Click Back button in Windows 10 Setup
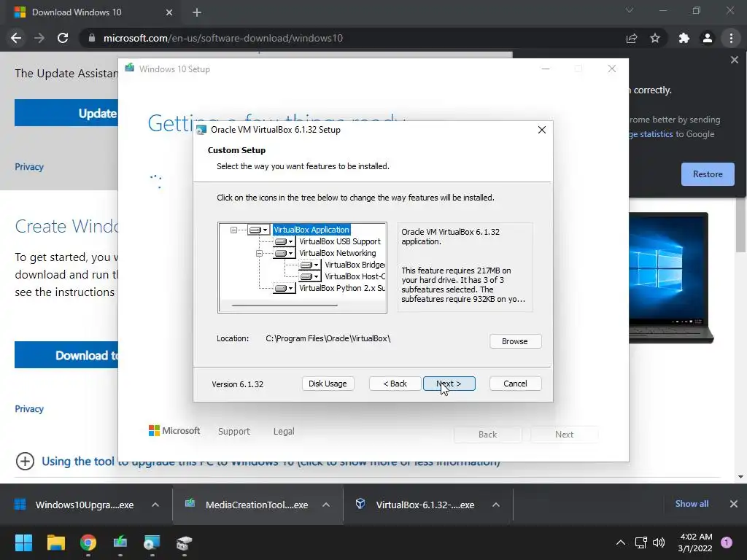This screenshot has height=560, width=747. (488, 435)
